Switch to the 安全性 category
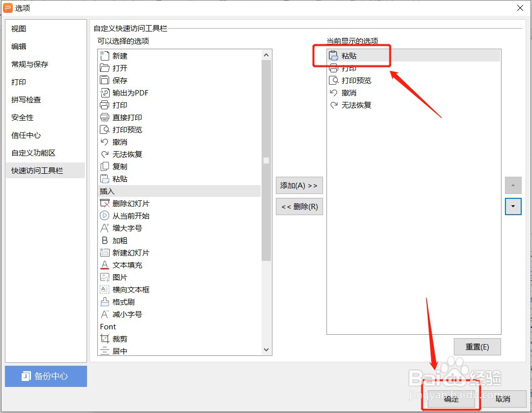This screenshot has width=532, height=413. [x=45, y=118]
